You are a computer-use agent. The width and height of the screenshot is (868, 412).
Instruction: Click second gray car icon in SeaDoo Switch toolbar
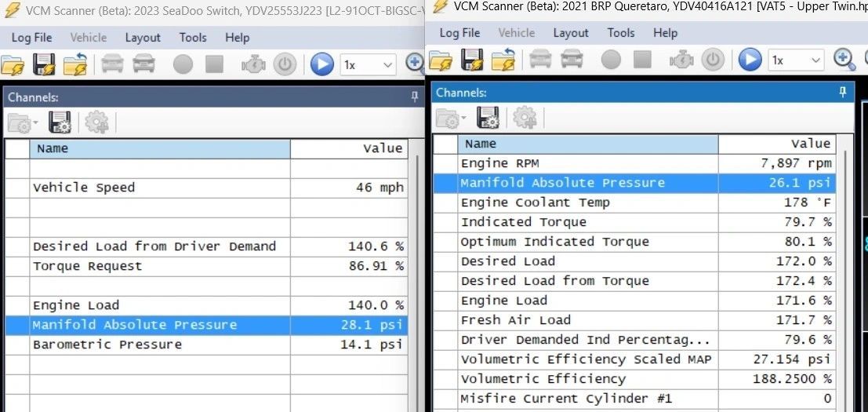(144, 64)
